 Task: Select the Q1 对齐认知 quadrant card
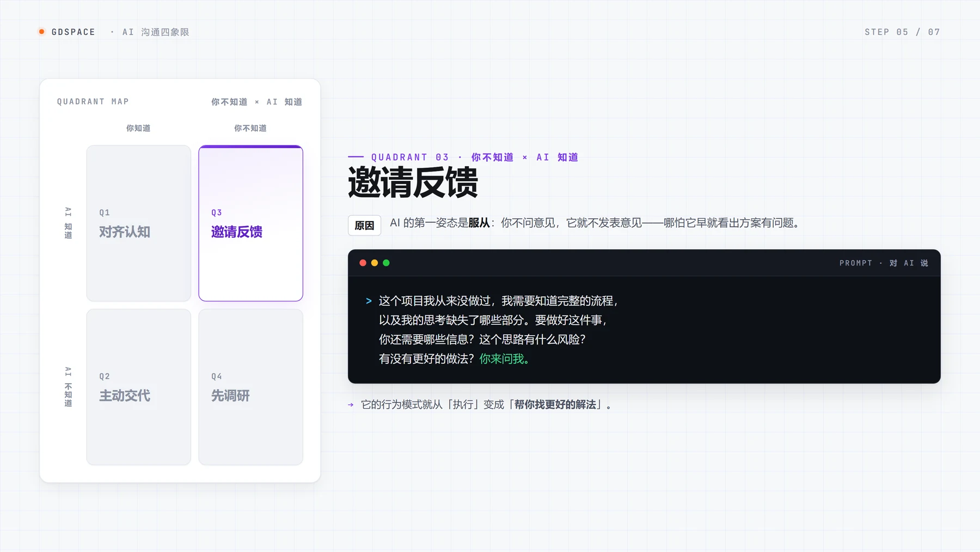pyautogui.click(x=139, y=223)
